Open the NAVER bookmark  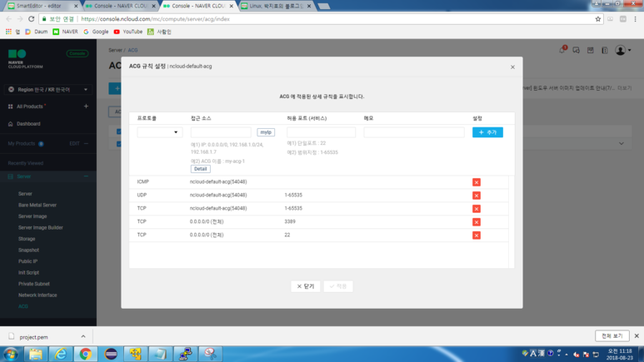tap(65, 32)
